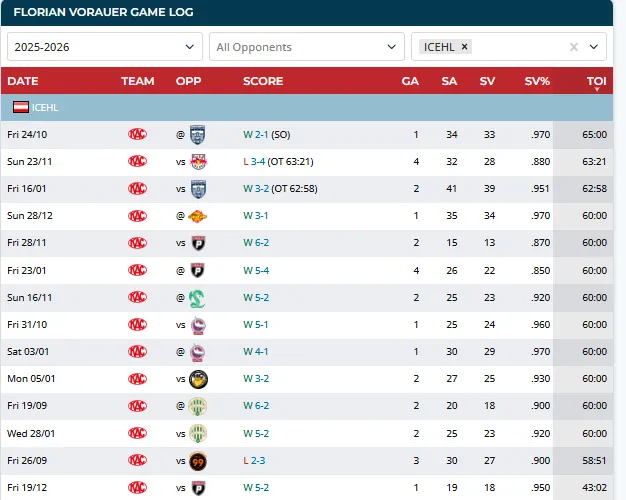Click opponent logo in the Fri 19/09 row
This screenshot has width=626, height=500.
click(198, 406)
